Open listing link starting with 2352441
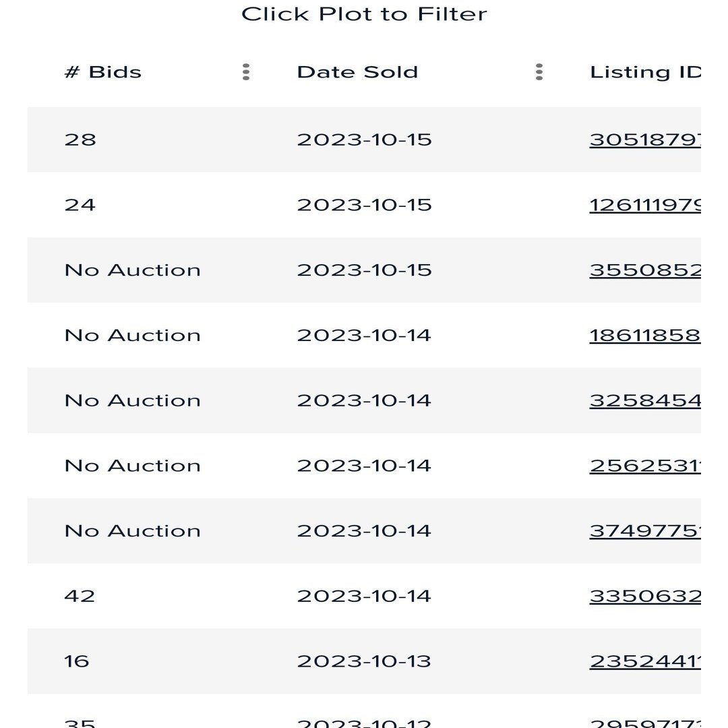The height and width of the screenshot is (728, 728). click(x=645, y=661)
